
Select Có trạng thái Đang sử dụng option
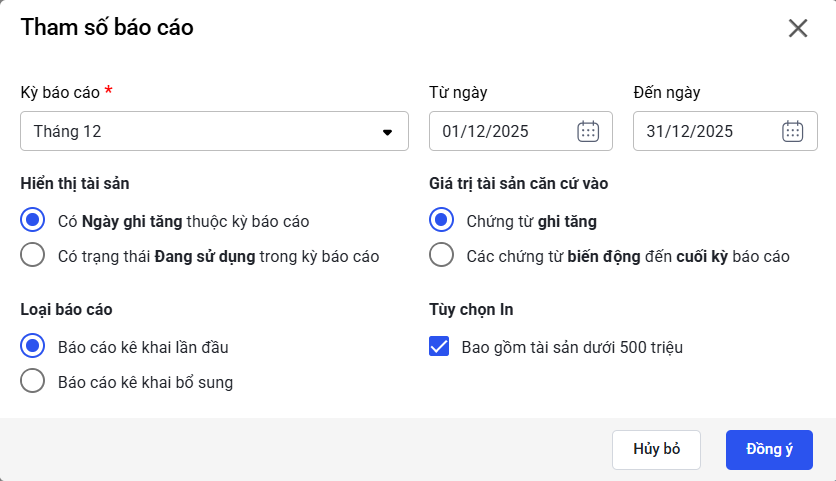33,255
